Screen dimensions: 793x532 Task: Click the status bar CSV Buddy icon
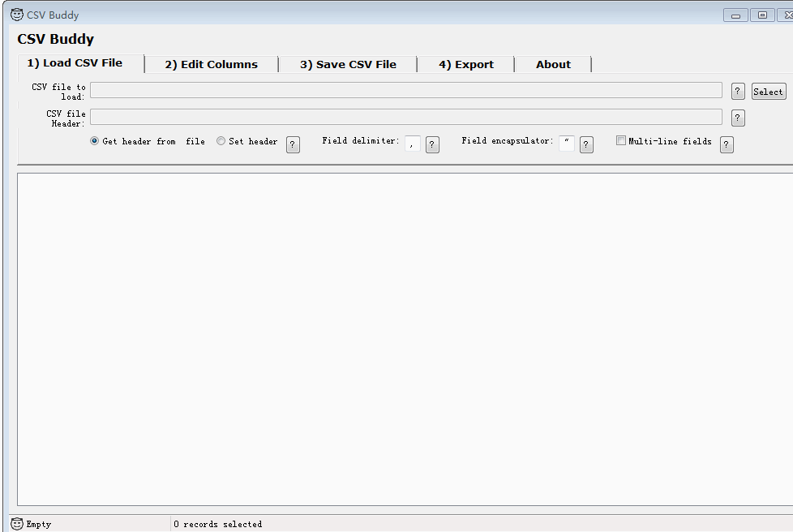coord(17,524)
